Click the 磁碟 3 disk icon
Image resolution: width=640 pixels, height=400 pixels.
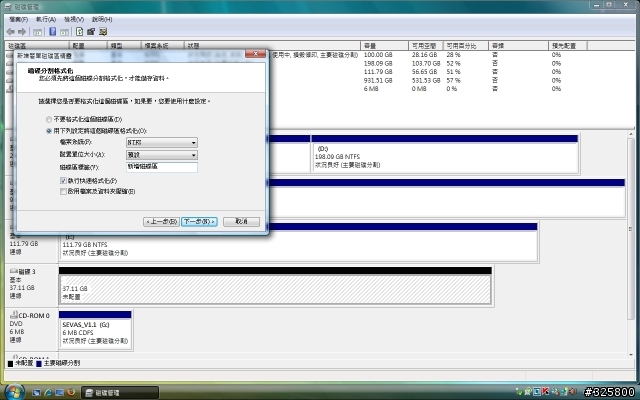pos(13,271)
